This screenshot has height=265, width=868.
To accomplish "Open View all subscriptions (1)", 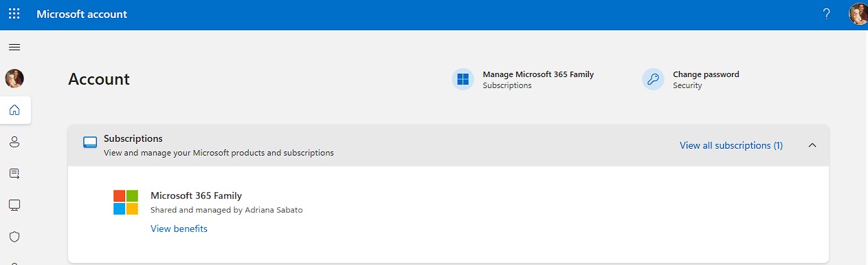I will click(731, 145).
